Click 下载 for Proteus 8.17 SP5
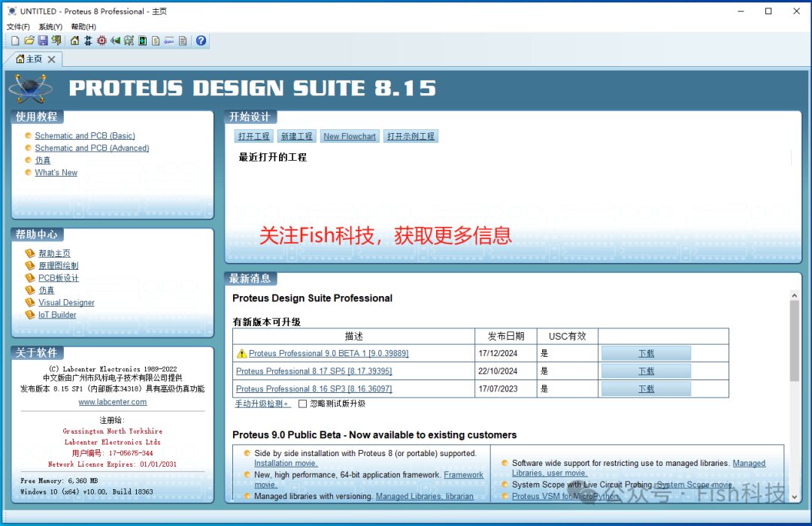Viewport: 812px width, 526px height. (x=646, y=371)
